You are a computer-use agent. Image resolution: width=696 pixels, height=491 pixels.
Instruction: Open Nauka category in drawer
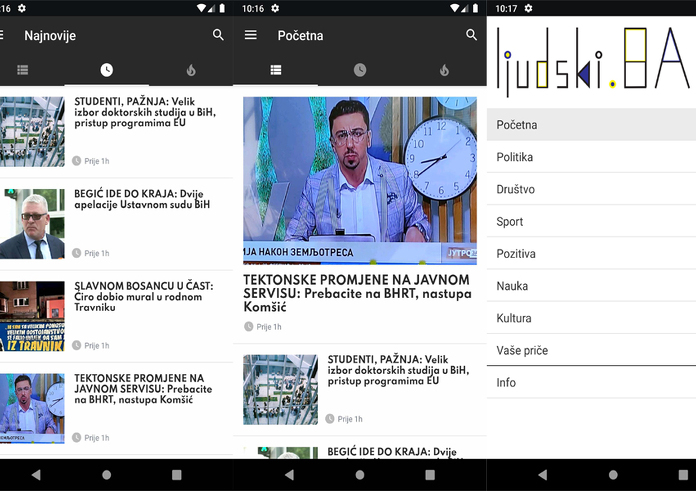click(591, 286)
